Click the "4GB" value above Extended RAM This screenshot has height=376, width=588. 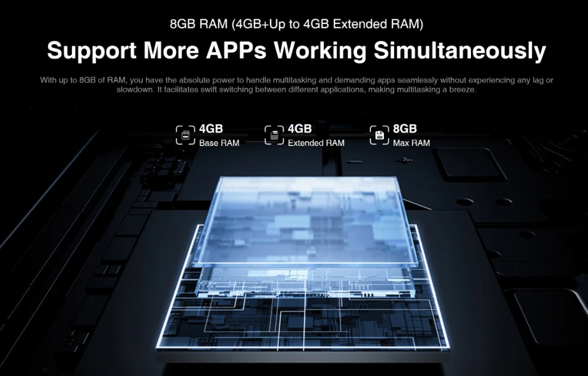(299, 129)
